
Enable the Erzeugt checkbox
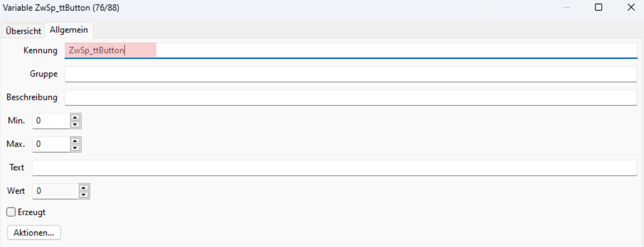pos(11,212)
